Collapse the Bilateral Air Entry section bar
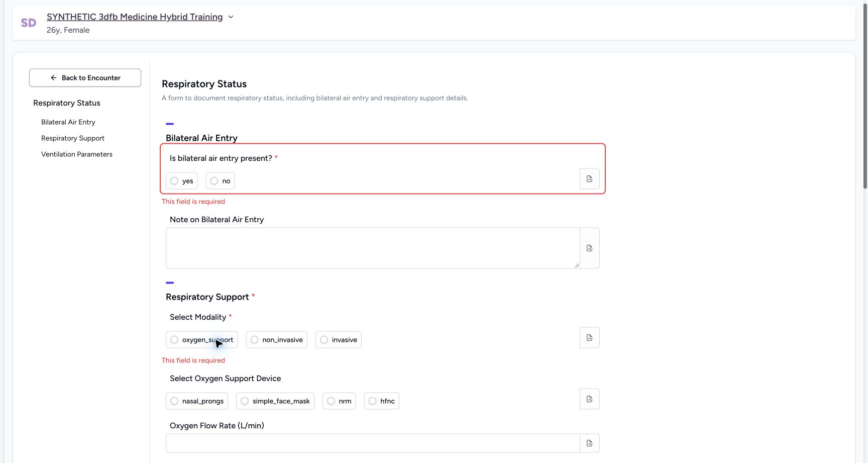This screenshot has height=463, width=868. tap(170, 124)
